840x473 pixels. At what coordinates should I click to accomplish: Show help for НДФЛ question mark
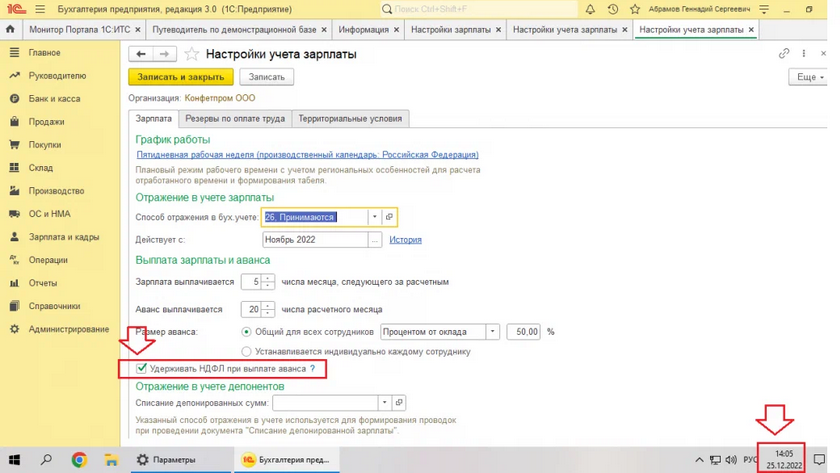pos(313,369)
